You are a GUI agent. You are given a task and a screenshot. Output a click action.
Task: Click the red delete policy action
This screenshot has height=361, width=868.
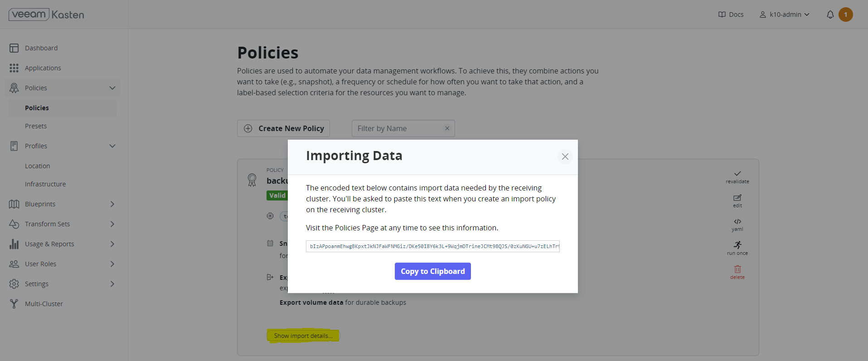point(737,273)
